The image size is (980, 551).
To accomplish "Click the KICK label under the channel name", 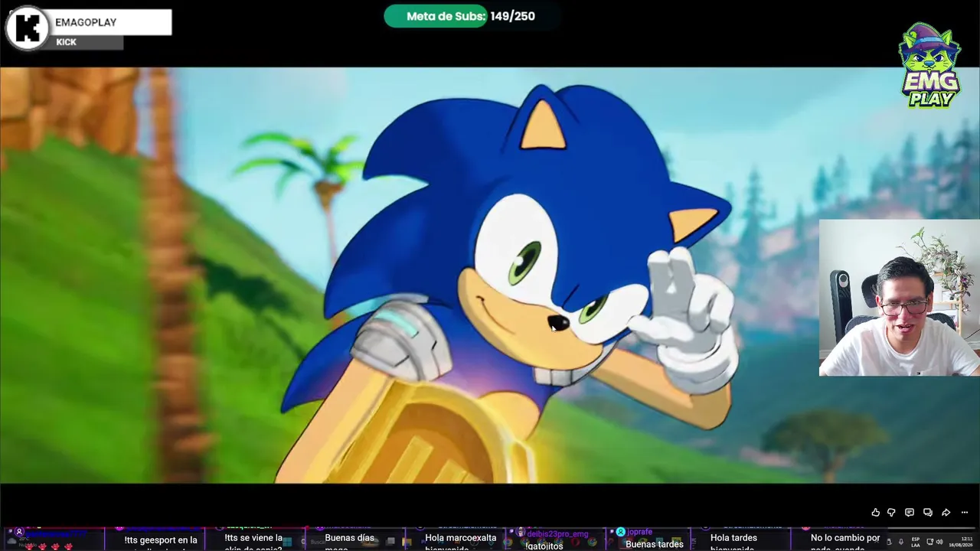I will [67, 42].
